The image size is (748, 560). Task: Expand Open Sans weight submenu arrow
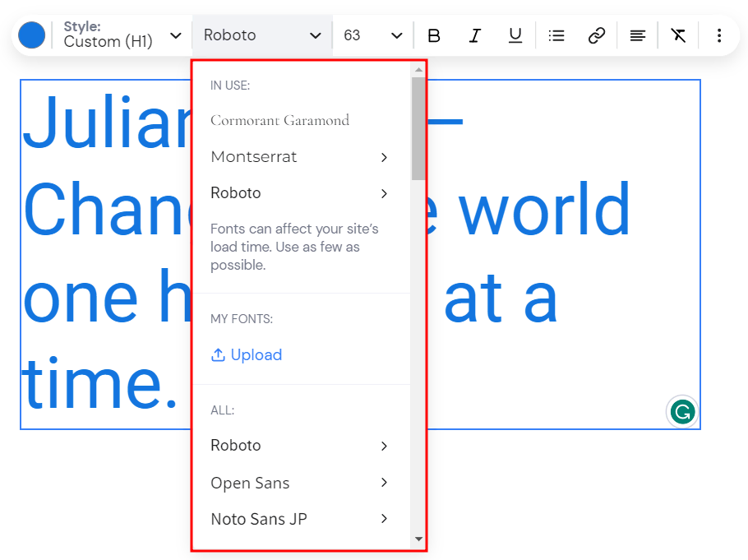[x=384, y=482]
